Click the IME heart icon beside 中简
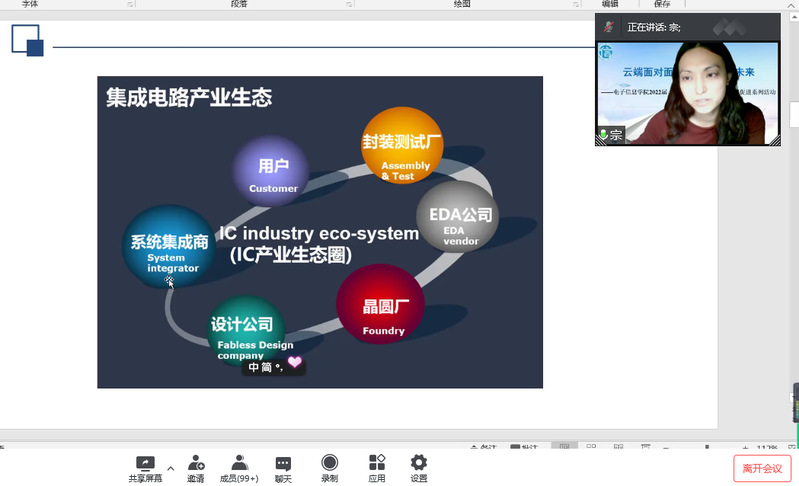799x486 pixels. point(294,363)
